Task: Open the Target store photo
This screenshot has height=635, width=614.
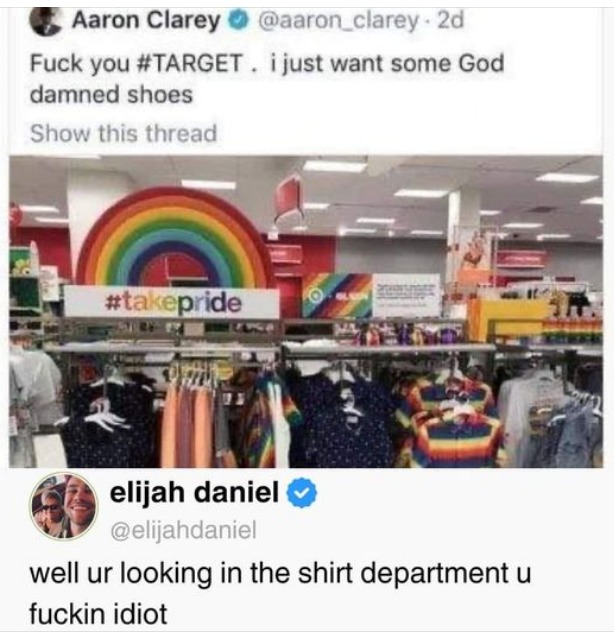Action: pos(306,311)
